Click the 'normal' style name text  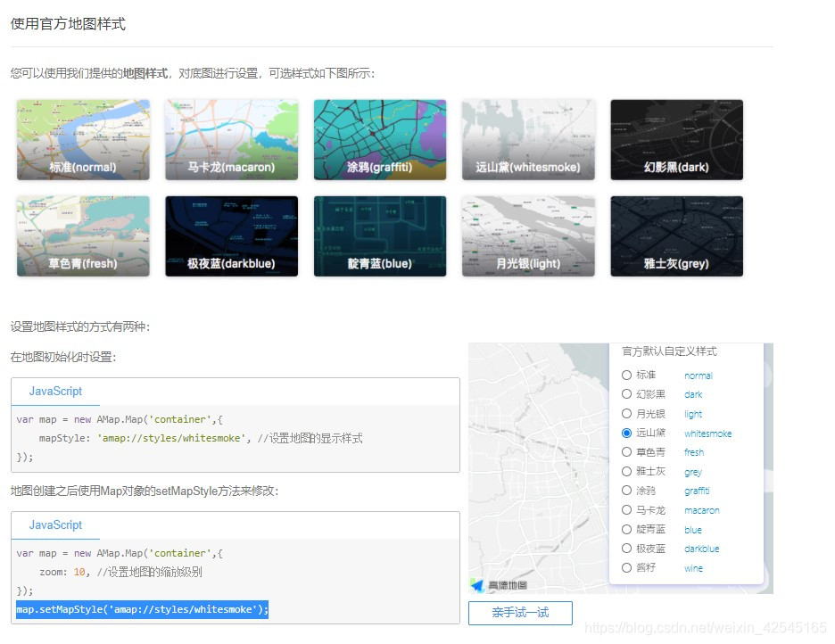[x=699, y=376]
